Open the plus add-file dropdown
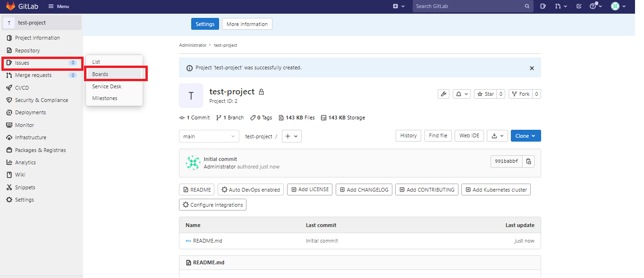This screenshot has height=278, width=644. tap(292, 136)
